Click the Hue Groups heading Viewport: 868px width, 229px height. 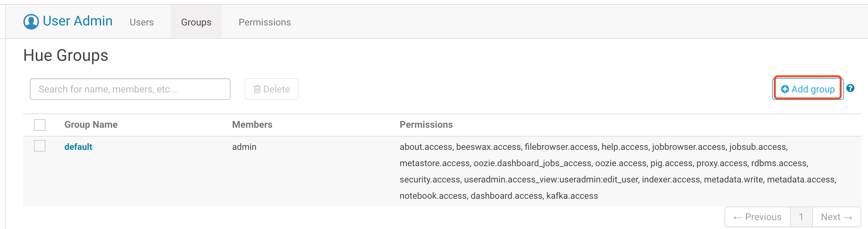66,55
